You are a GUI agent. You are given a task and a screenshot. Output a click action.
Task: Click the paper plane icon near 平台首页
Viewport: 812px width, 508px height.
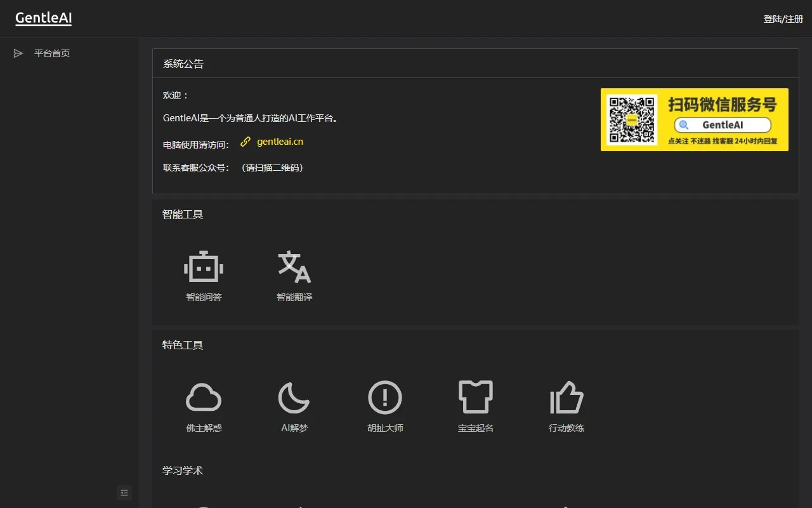[x=18, y=53]
